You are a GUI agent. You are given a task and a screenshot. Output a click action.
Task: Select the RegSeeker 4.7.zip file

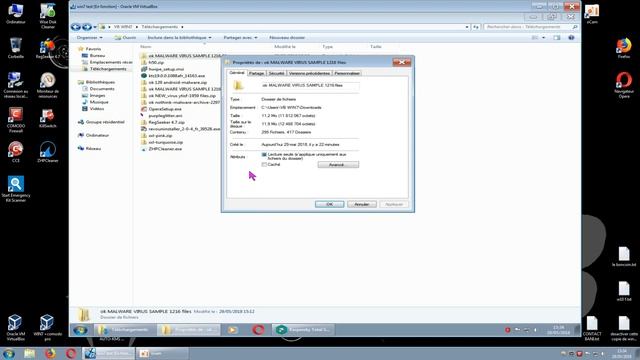pyautogui.click(x=167, y=122)
